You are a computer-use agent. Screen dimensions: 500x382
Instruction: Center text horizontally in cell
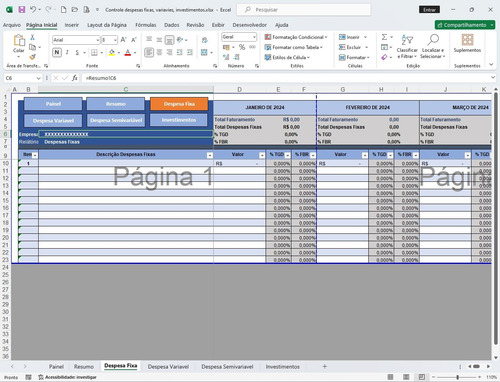pyautogui.click(x=159, y=52)
